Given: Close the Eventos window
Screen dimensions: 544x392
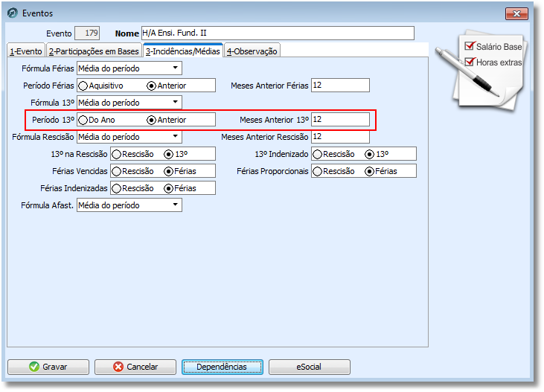Looking at the screenshot, I should 516,13.
